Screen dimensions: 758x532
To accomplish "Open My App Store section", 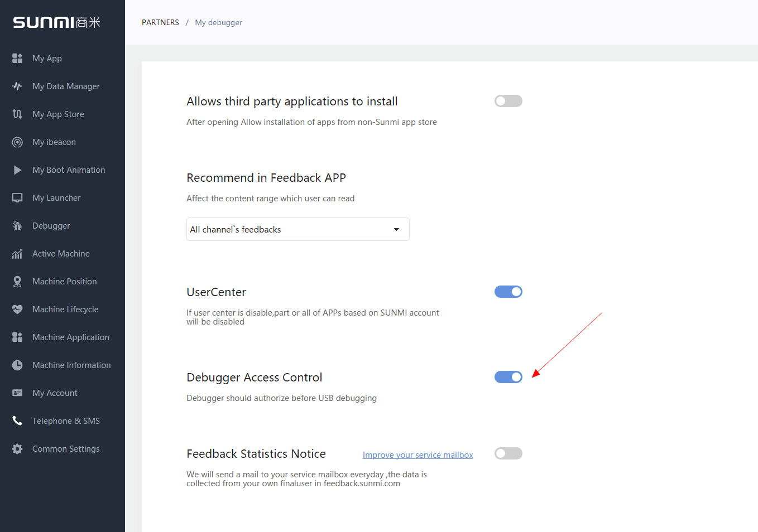I will click(58, 114).
